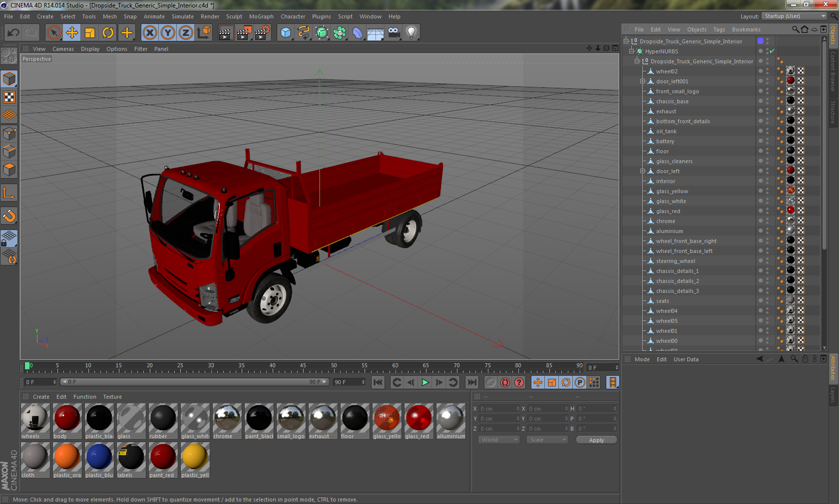The image size is (839, 504).
Task: Open the spline pen tools icon
Action: point(304,33)
